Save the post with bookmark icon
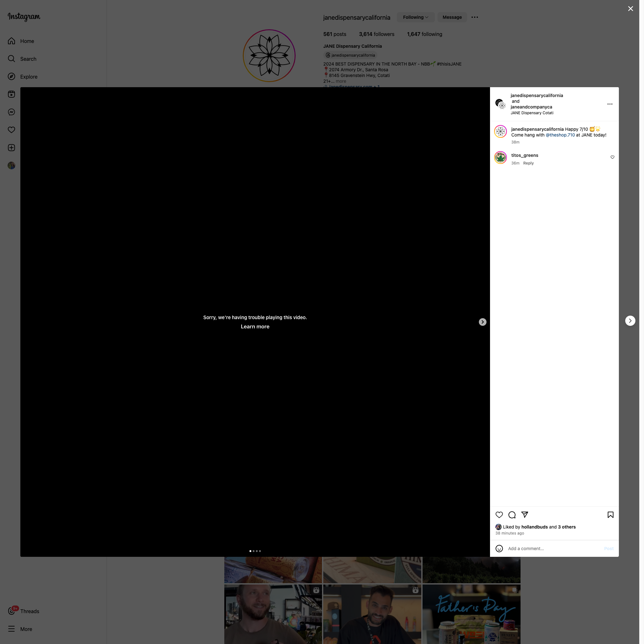 [x=610, y=515]
